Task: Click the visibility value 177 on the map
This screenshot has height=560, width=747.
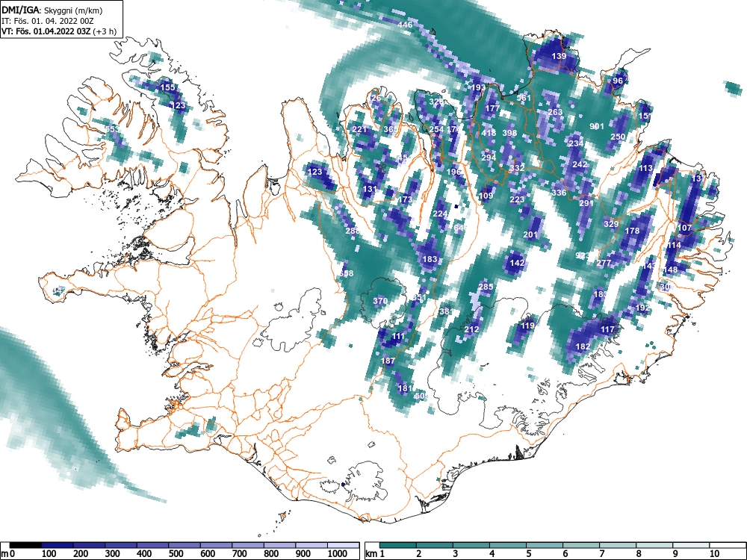Action: (492, 108)
